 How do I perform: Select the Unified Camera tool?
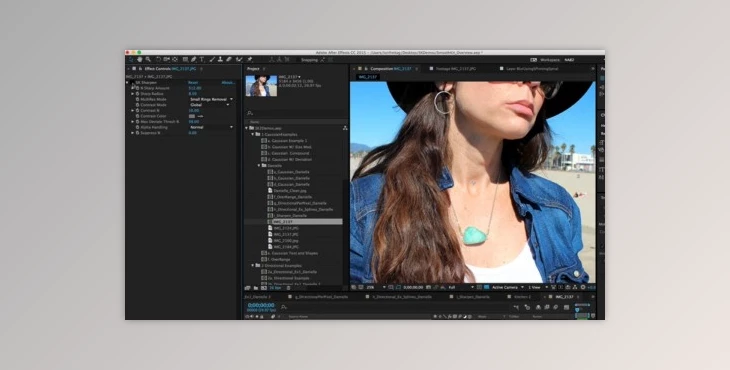166,60
